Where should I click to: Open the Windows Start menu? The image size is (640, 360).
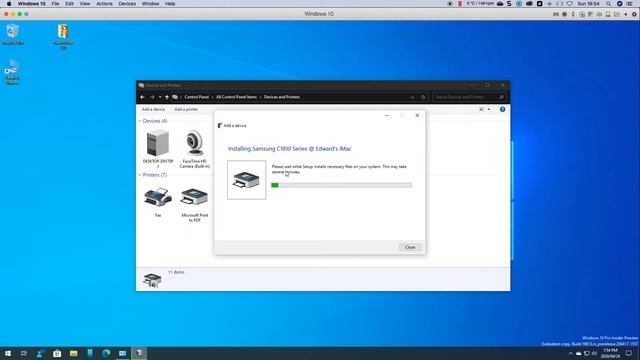click(x=8, y=353)
